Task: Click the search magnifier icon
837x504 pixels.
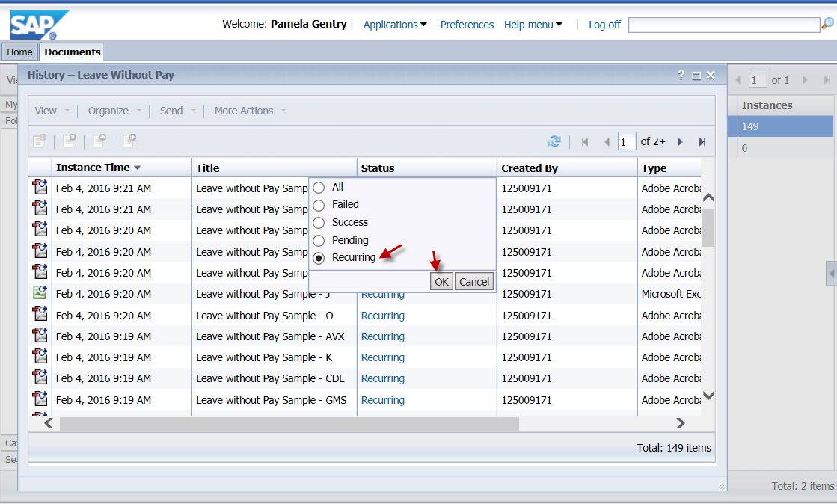Action: click(x=827, y=24)
